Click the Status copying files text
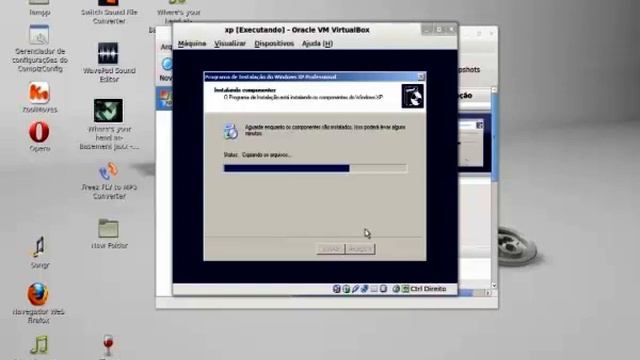Screen dimensions: 640x360 tap(258, 155)
